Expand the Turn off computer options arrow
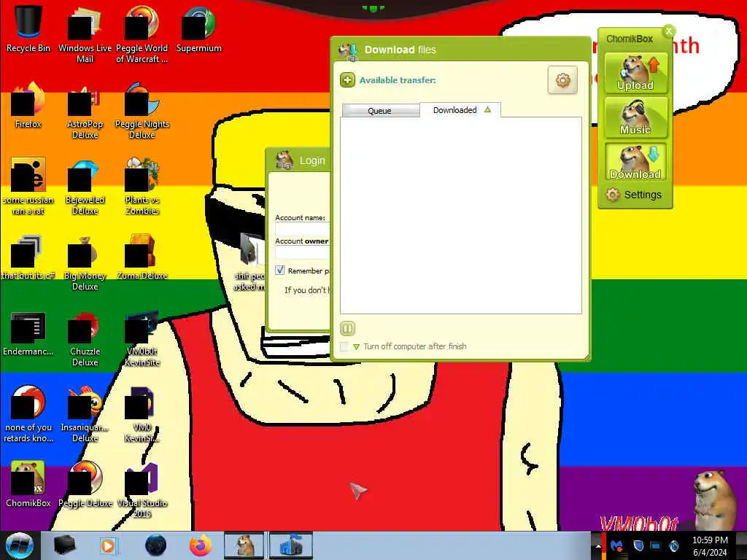This screenshot has width=747, height=560. pos(356,346)
